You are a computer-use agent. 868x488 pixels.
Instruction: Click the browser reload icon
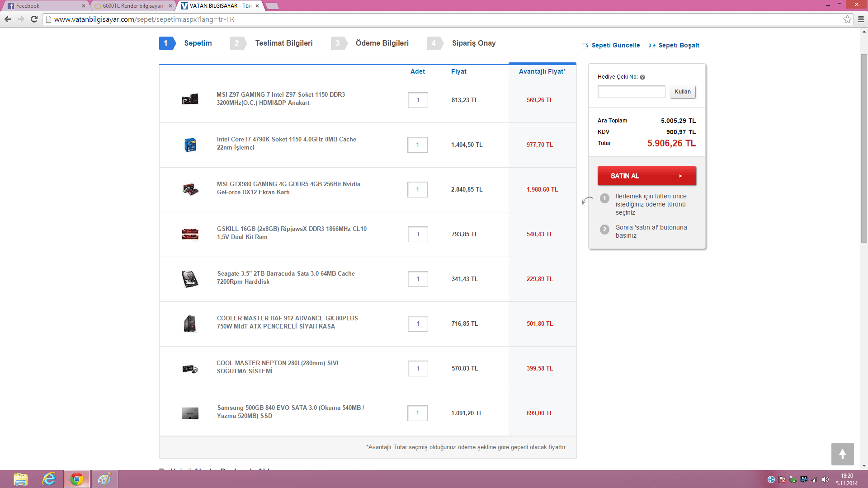(34, 19)
